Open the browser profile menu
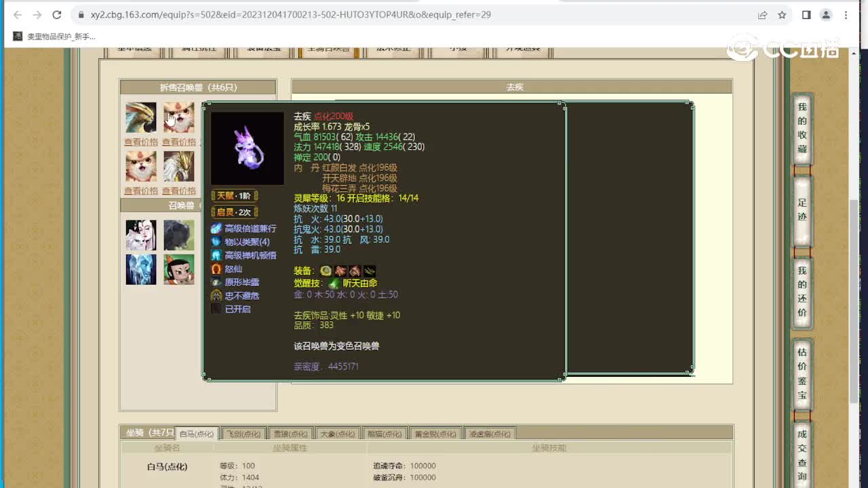This screenshot has height=488, width=868. click(x=826, y=14)
